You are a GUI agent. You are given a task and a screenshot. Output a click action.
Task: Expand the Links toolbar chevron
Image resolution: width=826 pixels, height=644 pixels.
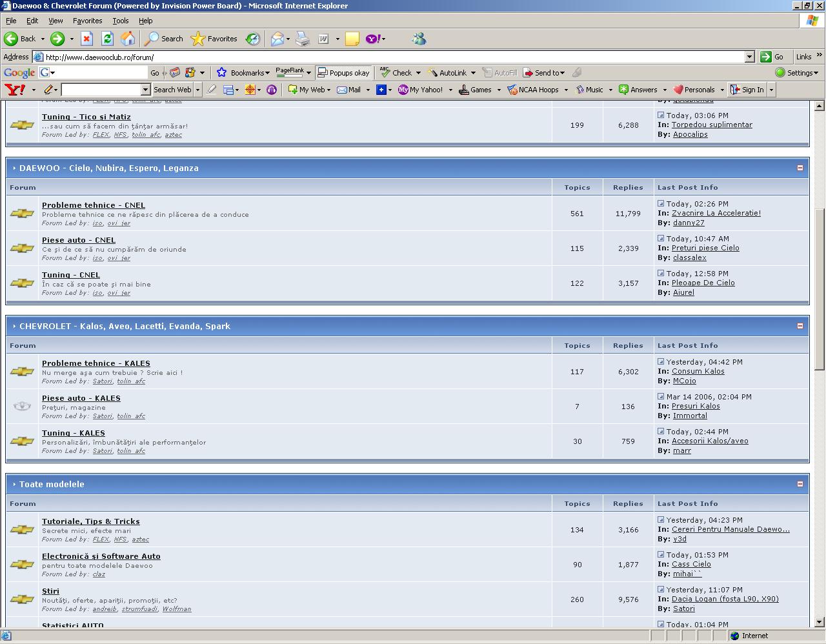(x=820, y=55)
